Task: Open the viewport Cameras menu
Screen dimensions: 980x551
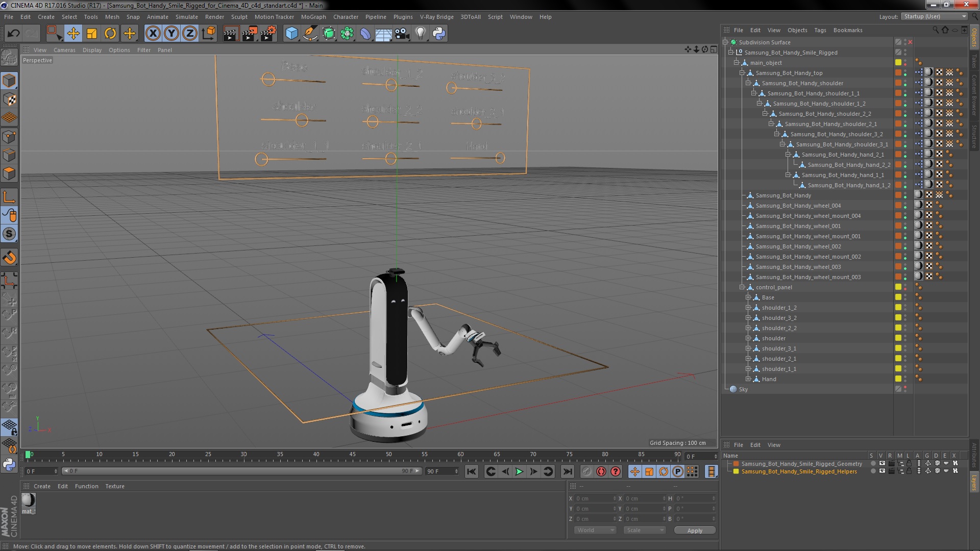Action: click(x=64, y=50)
